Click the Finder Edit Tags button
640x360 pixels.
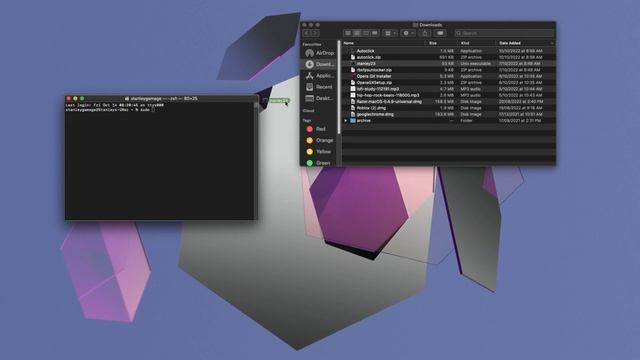[440, 33]
